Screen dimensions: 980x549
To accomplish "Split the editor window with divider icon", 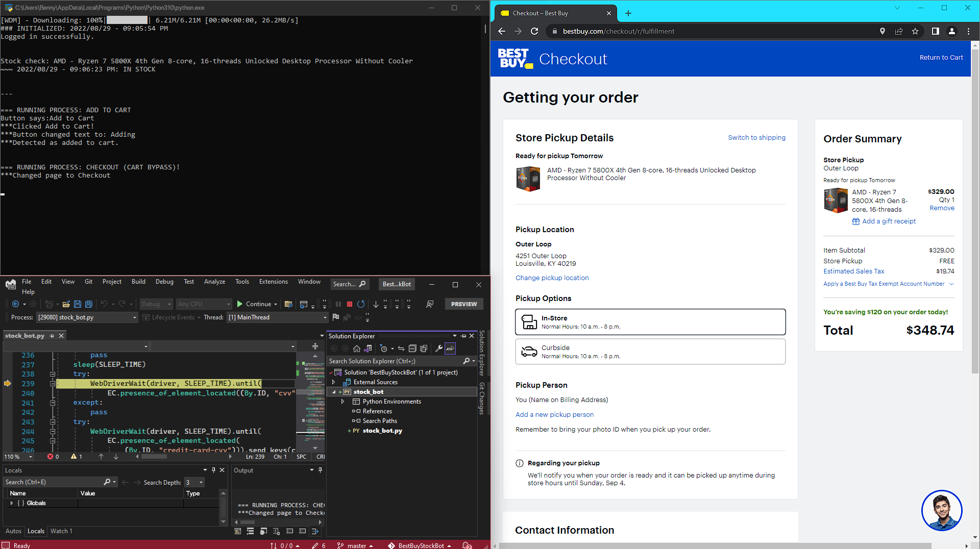I will click(x=315, y=346).
